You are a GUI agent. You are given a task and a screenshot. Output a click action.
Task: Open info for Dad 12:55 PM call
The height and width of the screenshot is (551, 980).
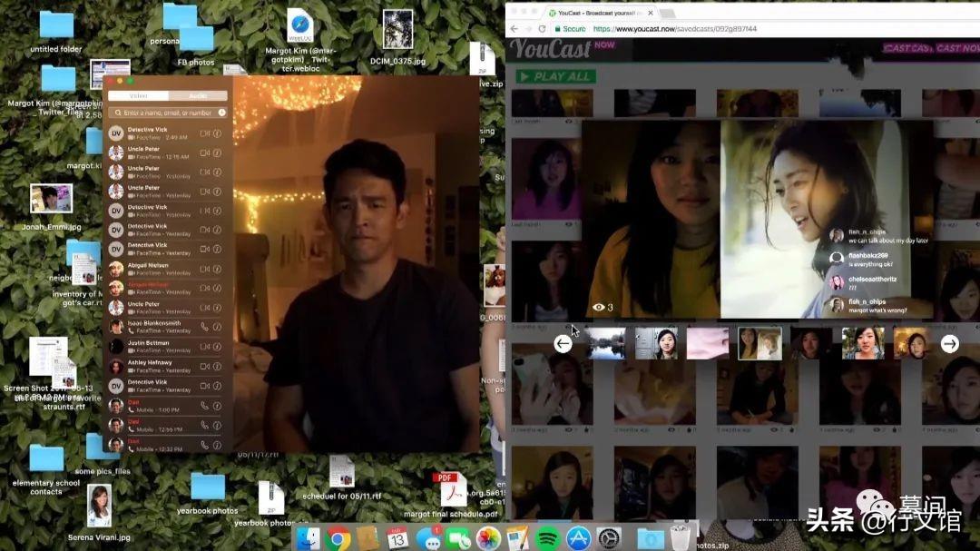(x=218, y=426)
